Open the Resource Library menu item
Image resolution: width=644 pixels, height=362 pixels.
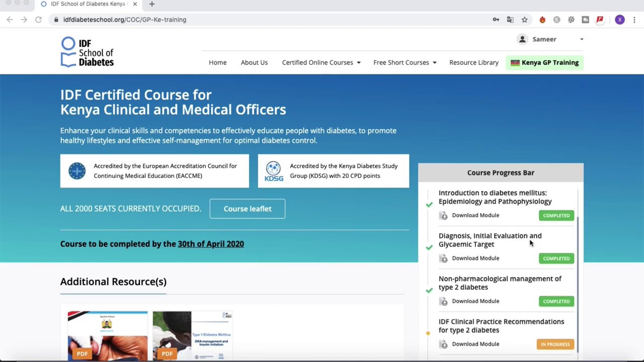click(x=474, y=62)
